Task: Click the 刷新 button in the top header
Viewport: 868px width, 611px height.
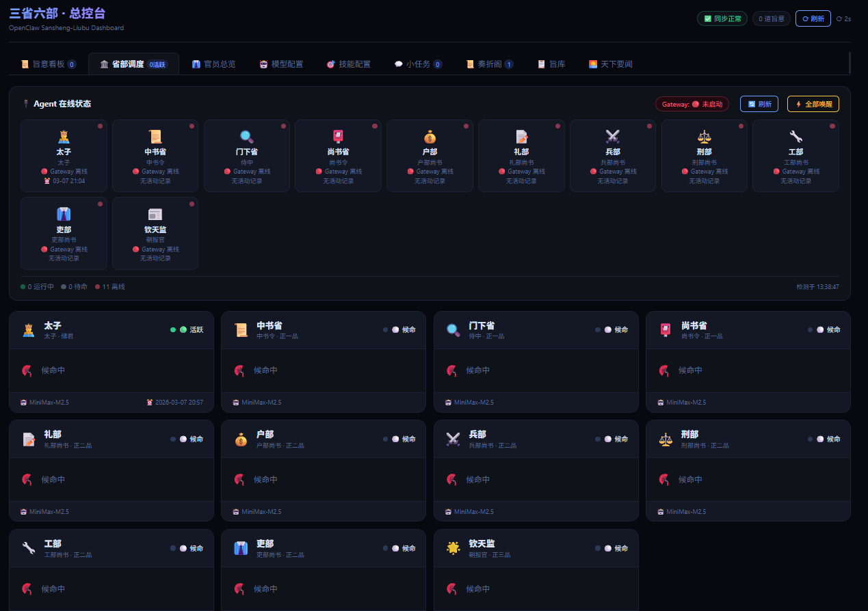Action: [x=813, y=18]
